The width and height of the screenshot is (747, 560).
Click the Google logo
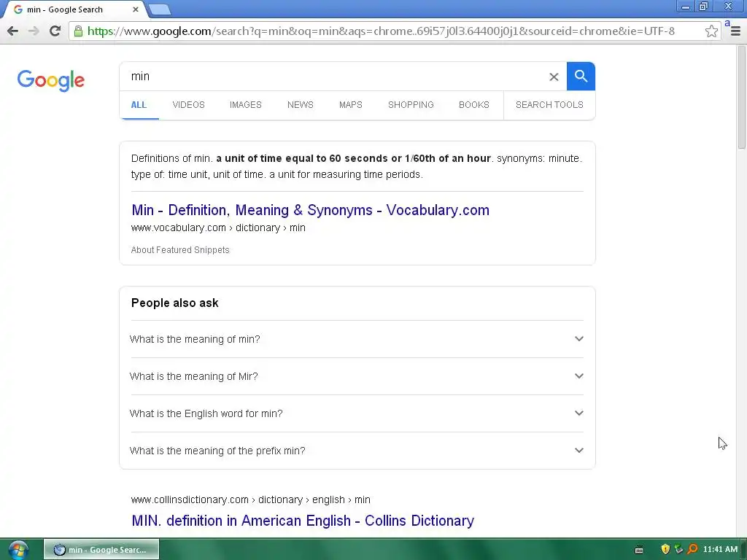click(51, 80)
